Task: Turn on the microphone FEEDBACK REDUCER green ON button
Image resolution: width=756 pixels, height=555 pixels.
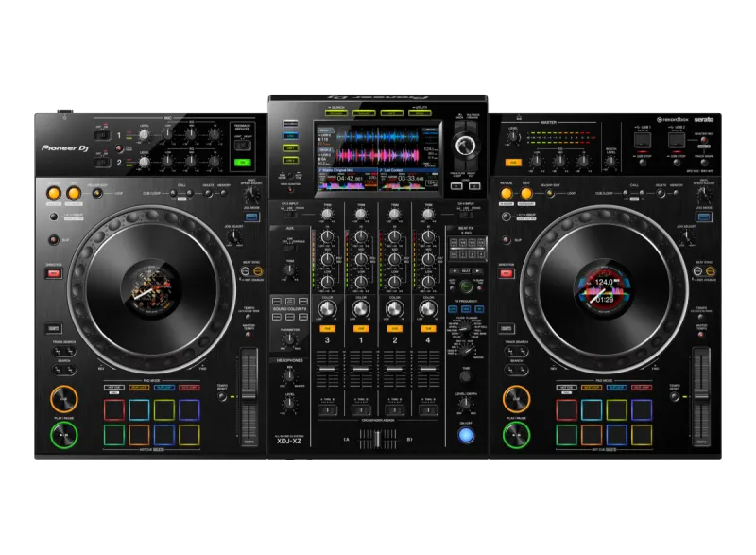Action: click(243, 163)
